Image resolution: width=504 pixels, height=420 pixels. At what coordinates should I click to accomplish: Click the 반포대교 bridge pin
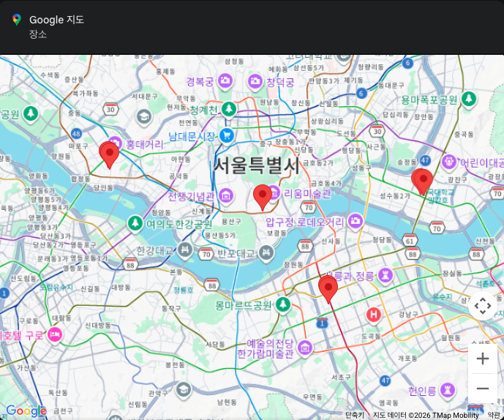click(x=266, y=253)
